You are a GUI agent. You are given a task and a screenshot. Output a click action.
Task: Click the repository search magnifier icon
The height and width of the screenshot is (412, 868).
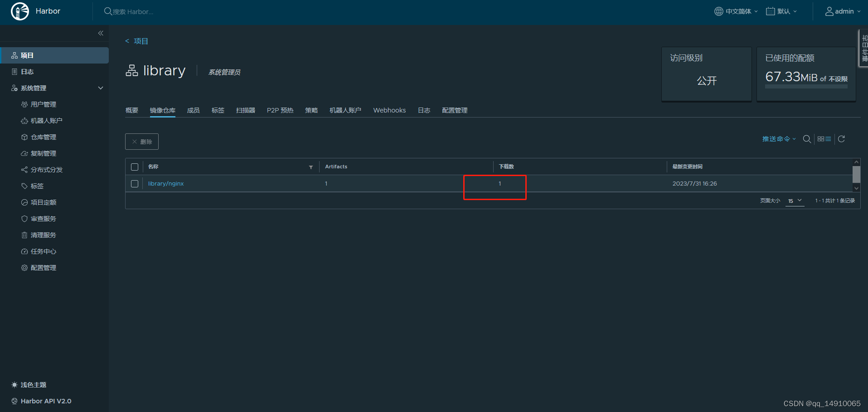coord(807,139)
